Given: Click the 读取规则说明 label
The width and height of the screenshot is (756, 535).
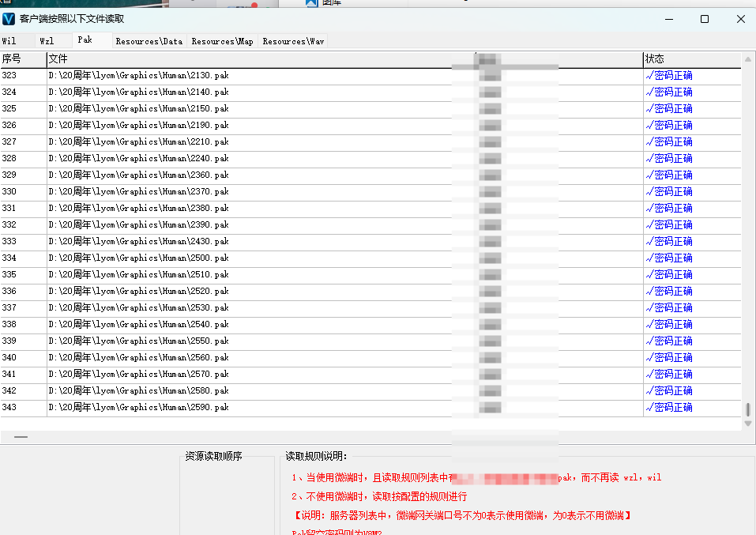Looking at the screenshot, I should (x=316, y=456).
